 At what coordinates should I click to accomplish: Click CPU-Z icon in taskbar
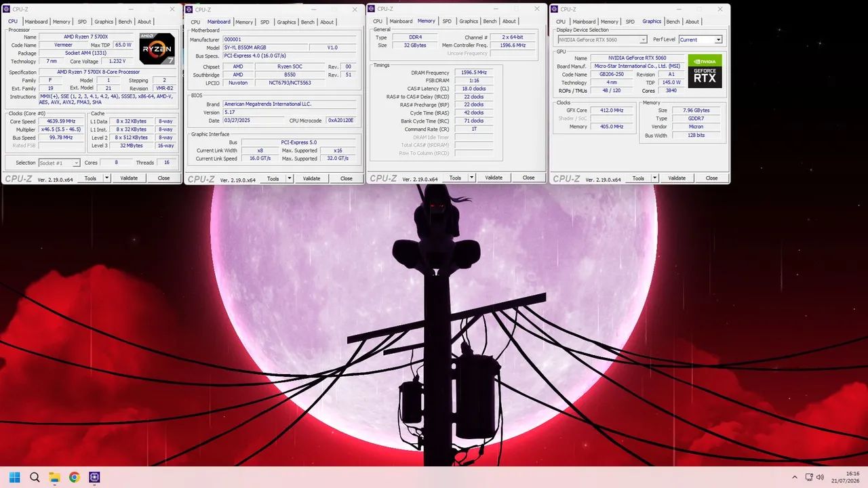[94, 477]
